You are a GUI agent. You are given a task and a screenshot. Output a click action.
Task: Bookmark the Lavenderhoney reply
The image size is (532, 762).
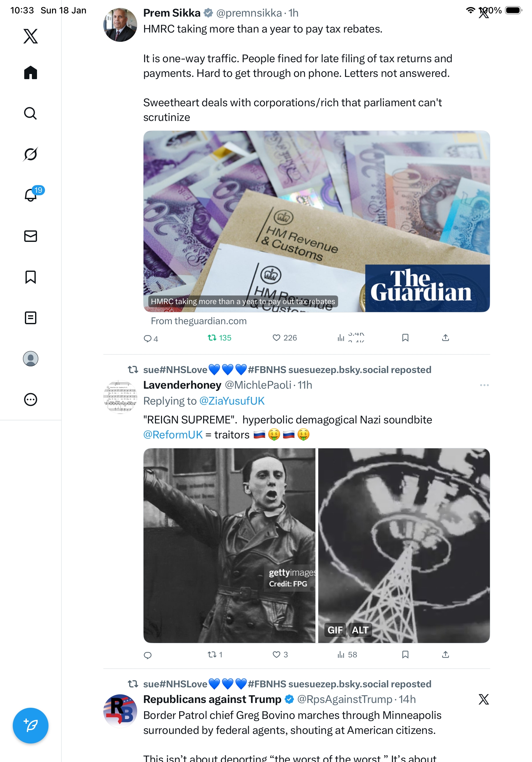click(x=405, y=654)
